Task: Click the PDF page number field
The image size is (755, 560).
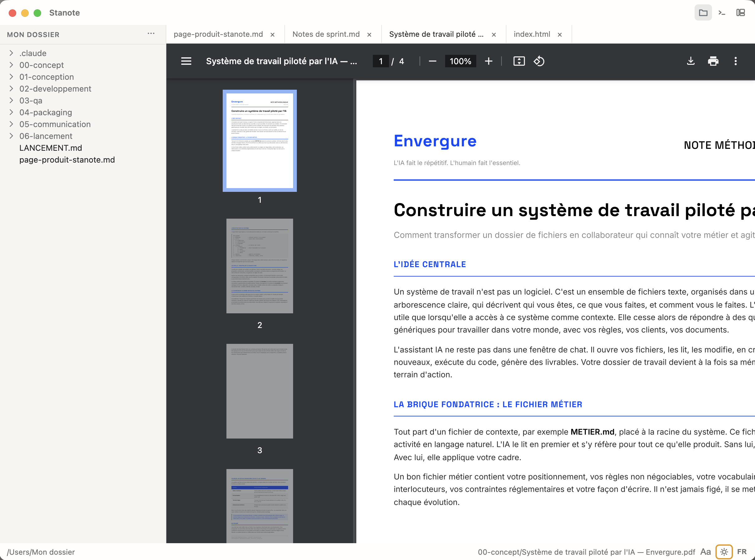Action: (x=381, y=61)
